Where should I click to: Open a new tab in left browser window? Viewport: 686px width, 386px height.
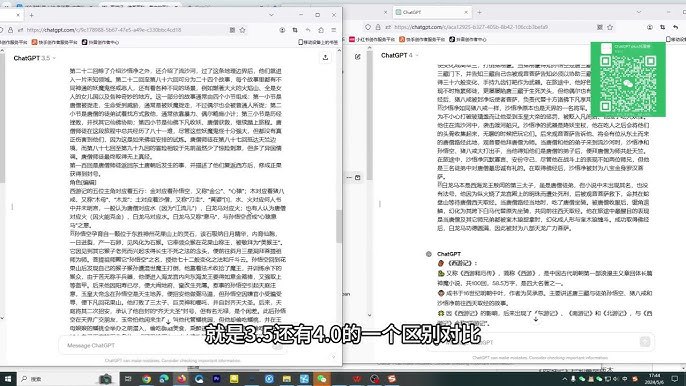coord(32,15)
